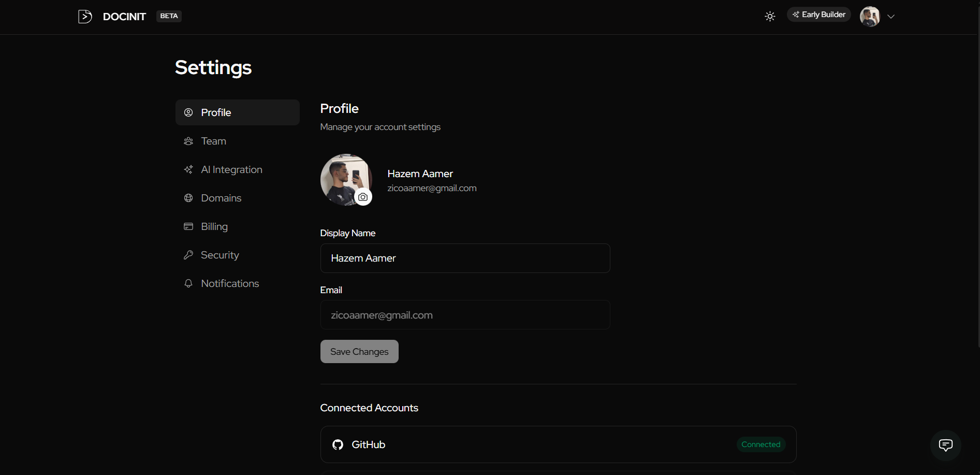This screenshot has height=475, width=980.
Task: Click the Team members icon
Action: coord(188,140)
